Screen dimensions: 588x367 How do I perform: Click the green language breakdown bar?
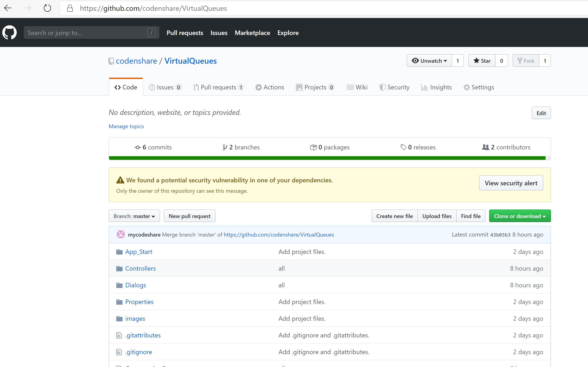pos(327,158)
